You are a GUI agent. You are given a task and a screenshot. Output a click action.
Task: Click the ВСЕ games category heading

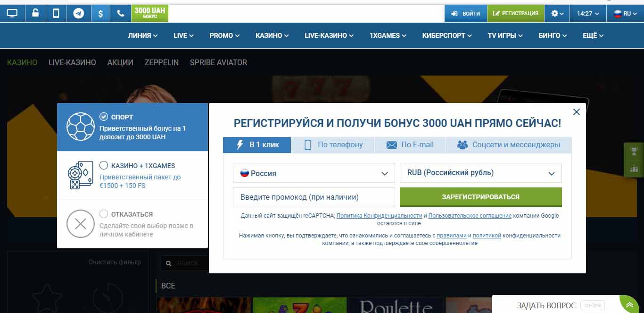pyautogui.click(x=168, y=286)
